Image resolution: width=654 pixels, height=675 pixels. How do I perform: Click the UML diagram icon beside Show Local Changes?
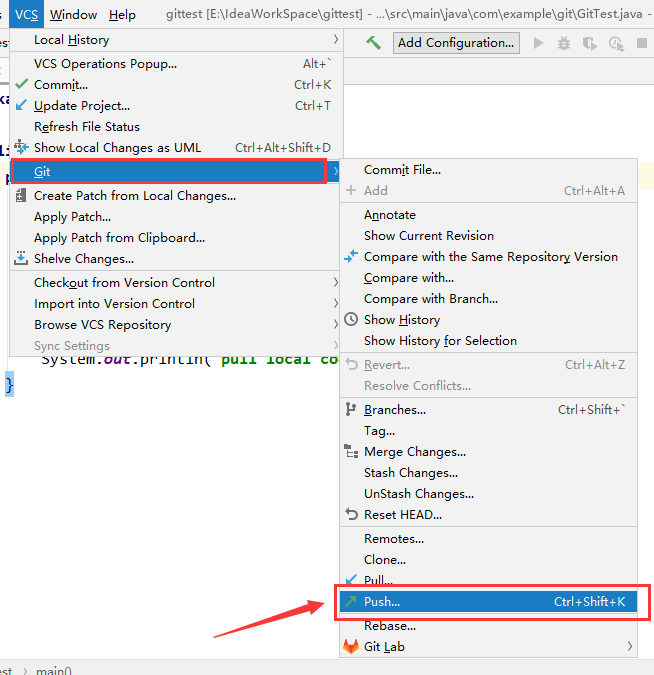tap(21, 147)
